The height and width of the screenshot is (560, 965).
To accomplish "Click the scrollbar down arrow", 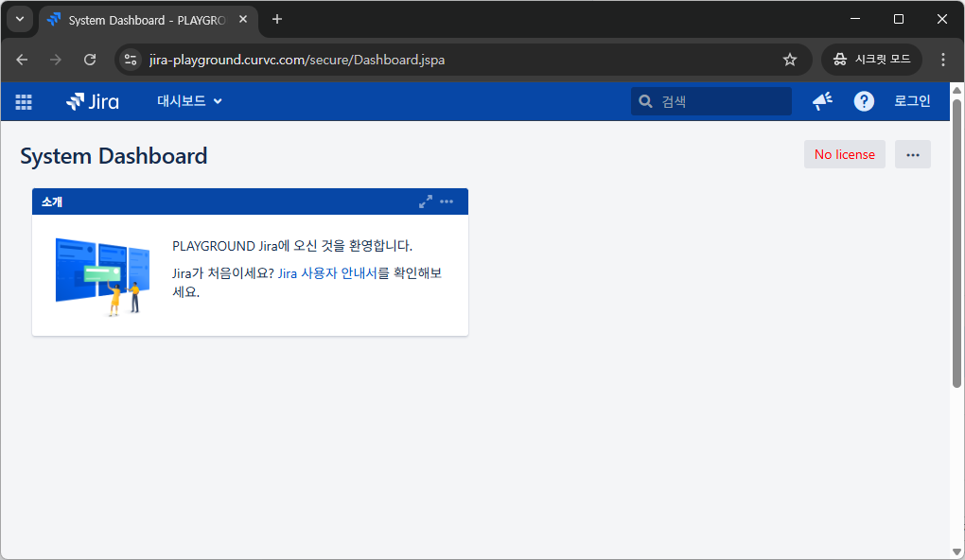I will click(957, 552).
